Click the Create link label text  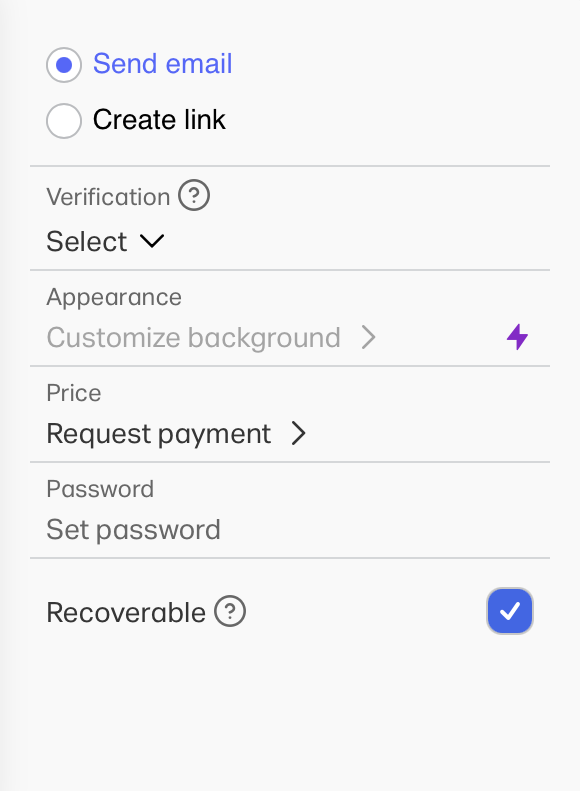coord(159,120)
